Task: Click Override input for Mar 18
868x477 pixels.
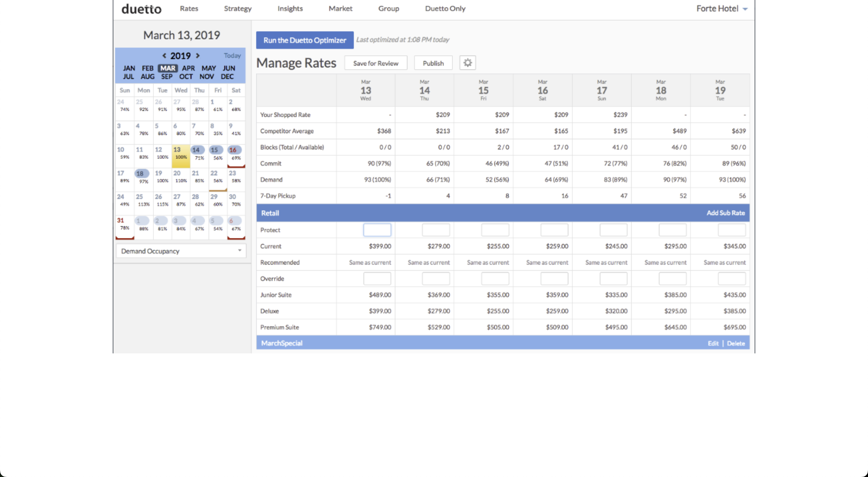Action: coord(673,278)
